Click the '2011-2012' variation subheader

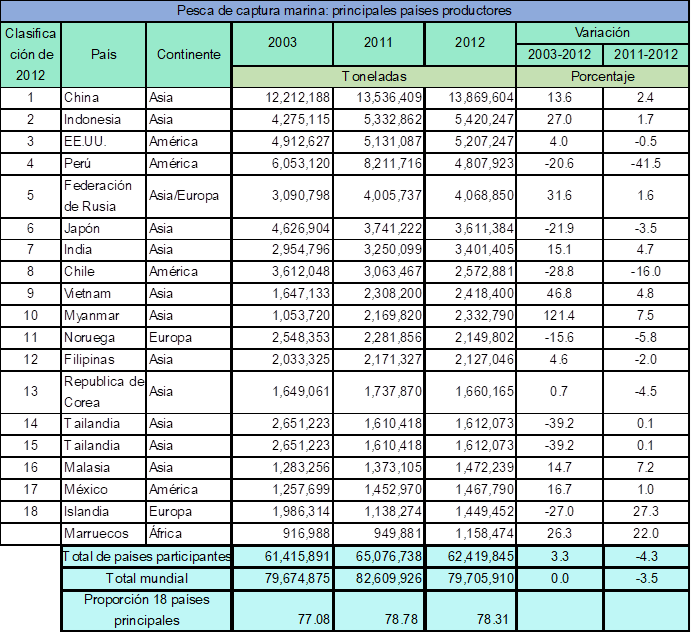click(646, 54)
